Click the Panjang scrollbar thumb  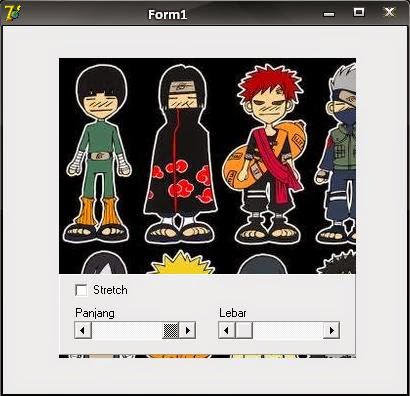(171, 330)
